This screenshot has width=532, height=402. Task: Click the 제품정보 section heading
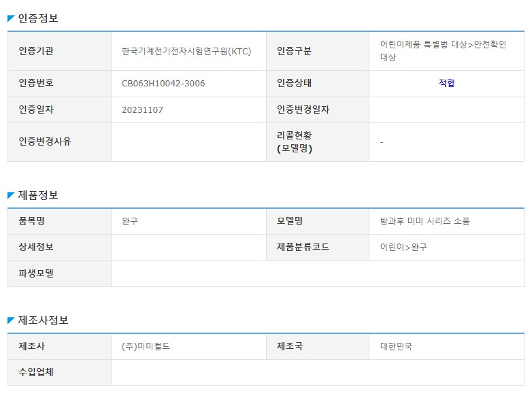[38, 195]
